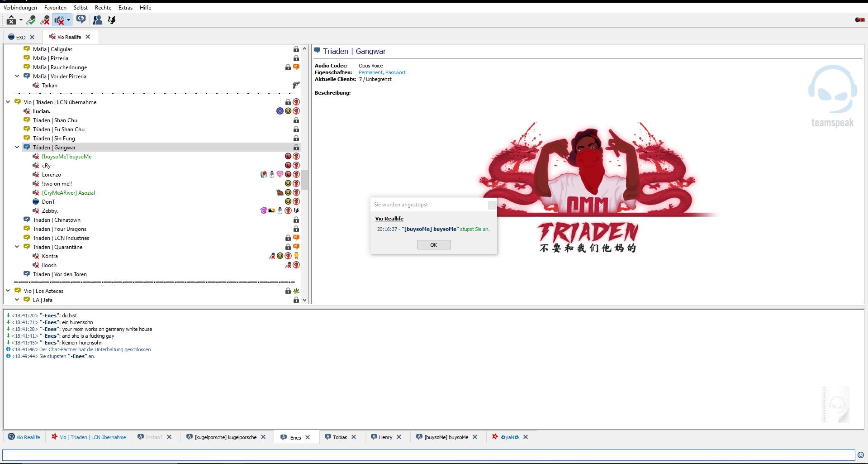Click the channel tree scroll-up arrow

pos(305,48)
